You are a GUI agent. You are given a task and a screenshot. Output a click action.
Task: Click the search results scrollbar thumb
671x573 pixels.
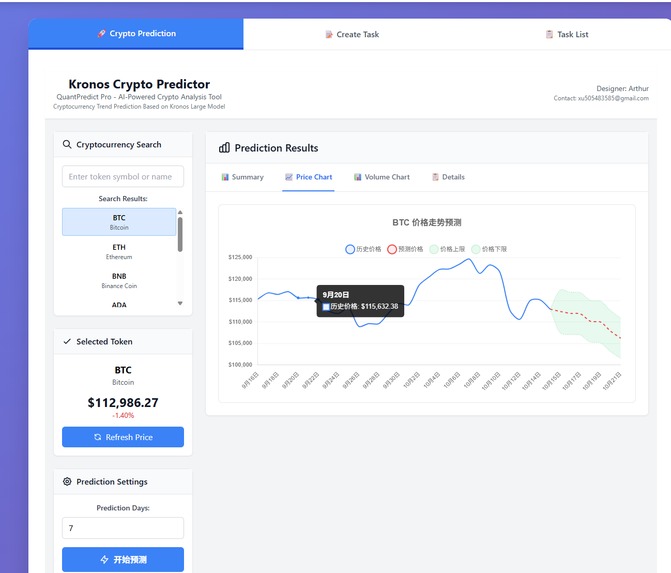[180, 235]
